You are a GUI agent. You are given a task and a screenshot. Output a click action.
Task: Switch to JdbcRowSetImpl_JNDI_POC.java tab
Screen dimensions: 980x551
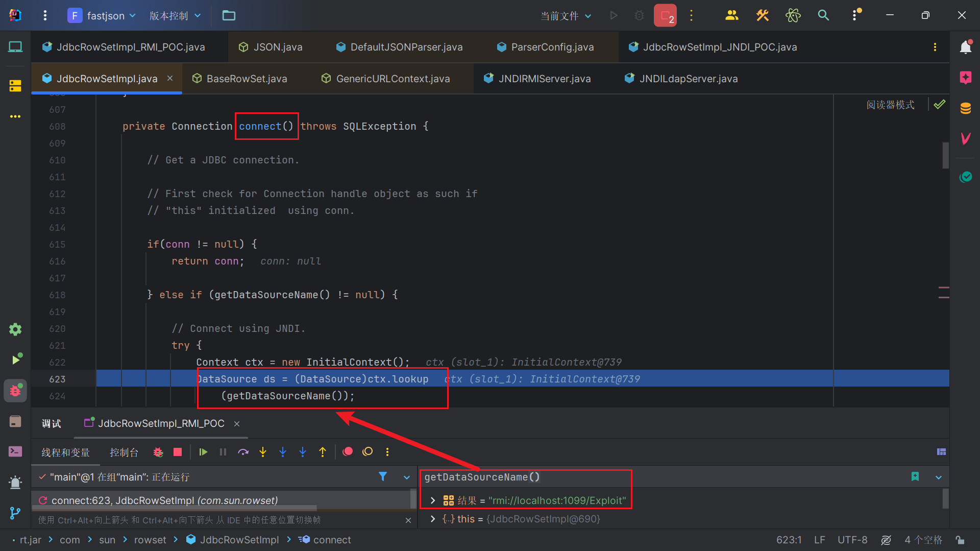pos(713,47)
